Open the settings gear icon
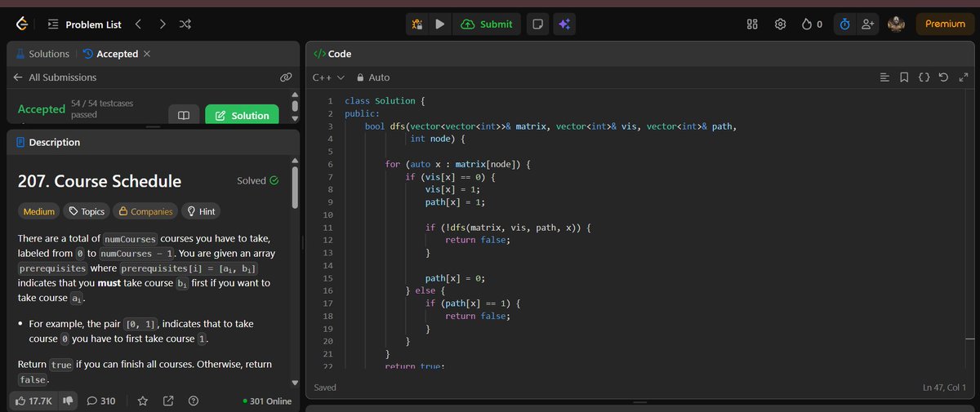The image size is (980, 412). click(x=780, y=24)
